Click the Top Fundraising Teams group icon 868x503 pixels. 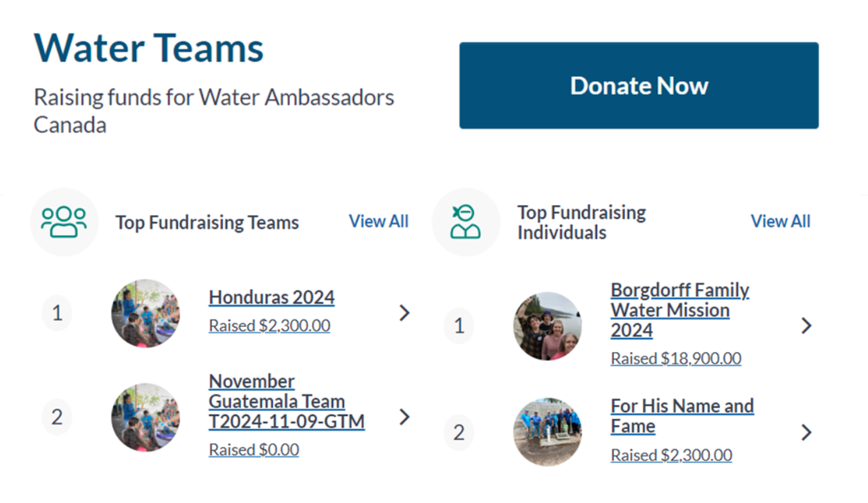(x=64, y=222)
